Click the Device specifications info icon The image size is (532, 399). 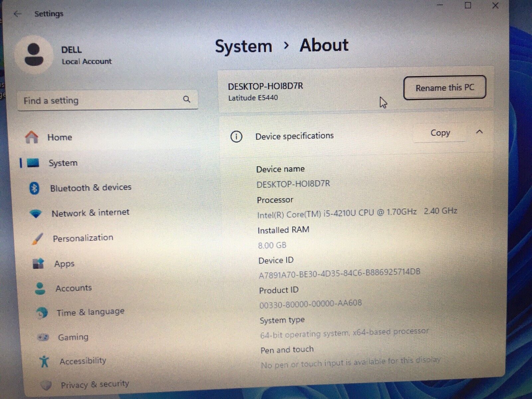tap(236, 136)
